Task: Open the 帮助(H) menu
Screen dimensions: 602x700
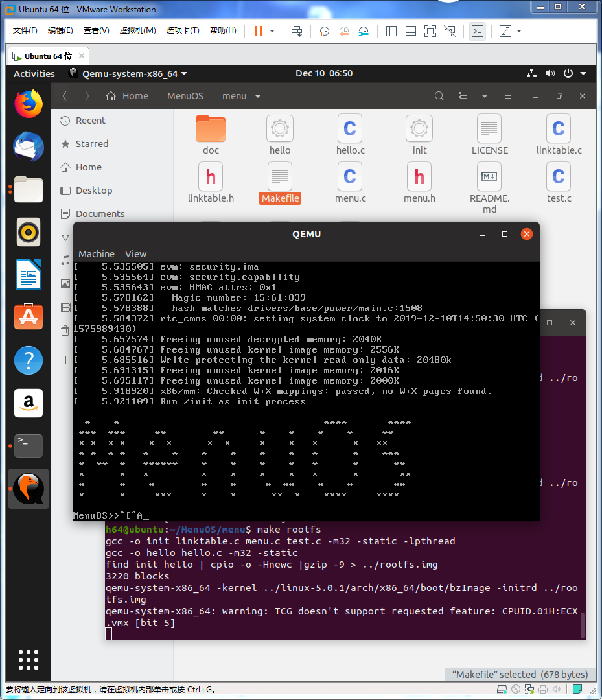Action: pyautogui.click(x=223, y=30)
